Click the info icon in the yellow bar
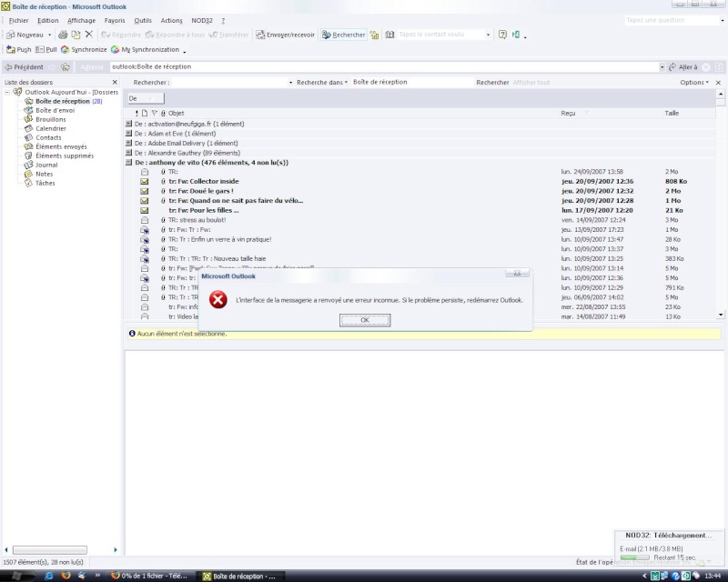Image resolution: width=728 pixels, height=582 pixels. click(132, 333)
